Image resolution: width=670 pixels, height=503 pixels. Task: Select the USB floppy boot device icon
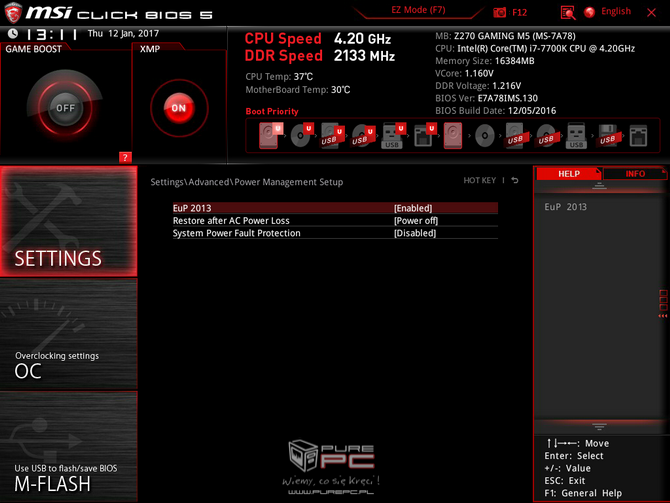tap(608, 136)
